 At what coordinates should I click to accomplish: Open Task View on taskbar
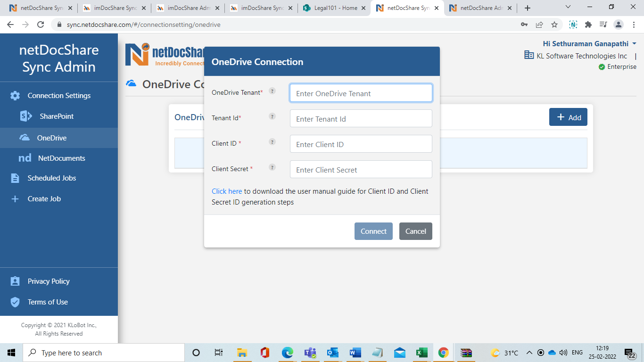click(x=218, y=353)
